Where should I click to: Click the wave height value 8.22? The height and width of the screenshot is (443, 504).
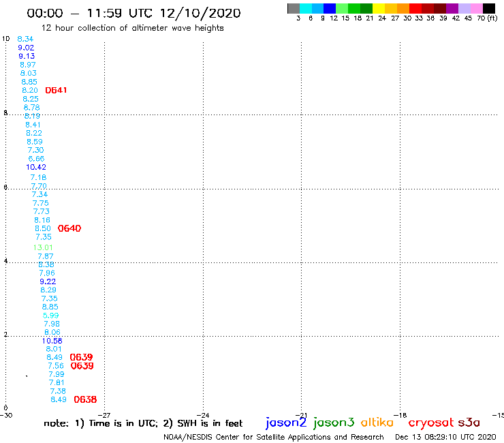point(34,133)
